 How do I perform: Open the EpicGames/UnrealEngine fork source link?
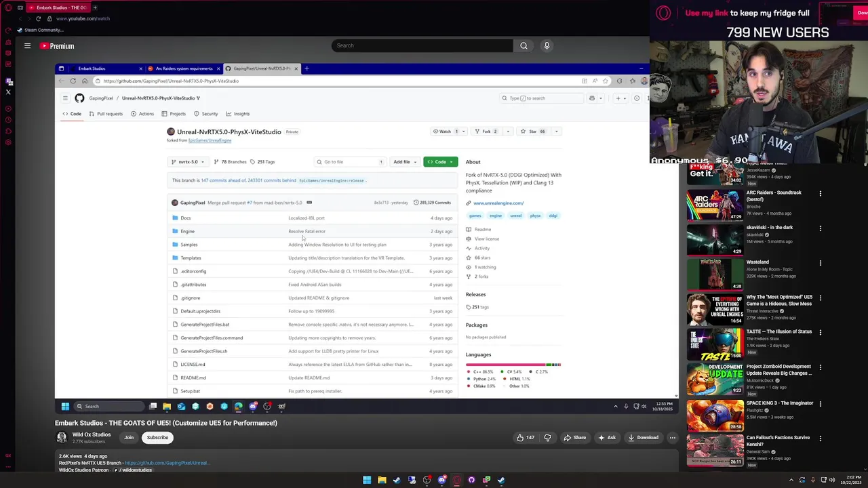(210, 140)
